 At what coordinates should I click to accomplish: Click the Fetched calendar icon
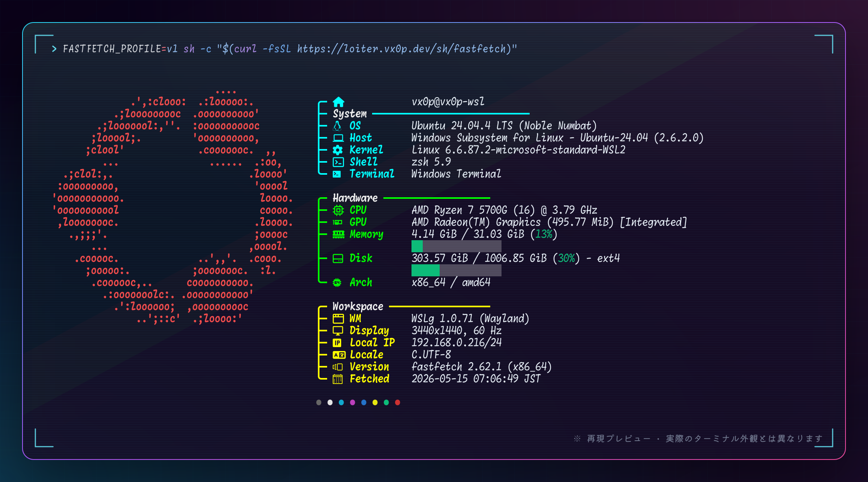click(x=338, y=379)
